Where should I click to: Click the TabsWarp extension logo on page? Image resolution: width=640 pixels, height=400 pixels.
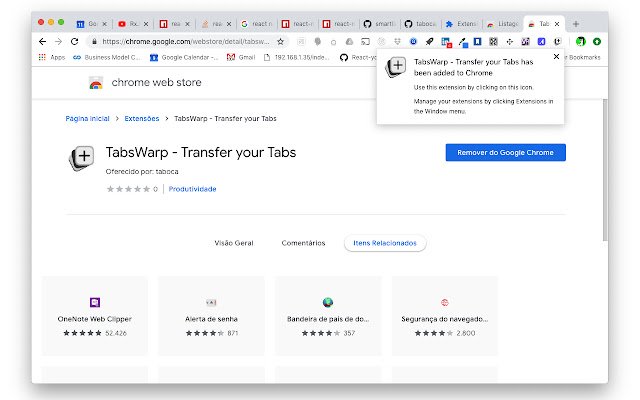point(81,158)
